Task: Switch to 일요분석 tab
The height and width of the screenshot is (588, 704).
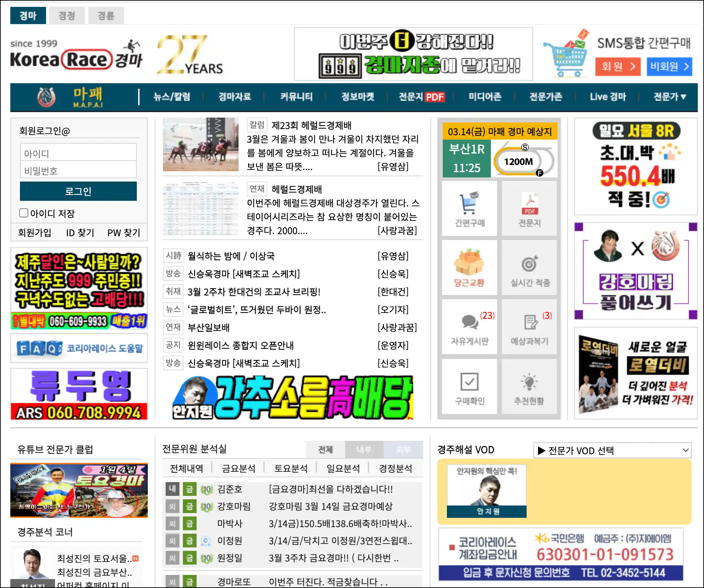Action: coord(343,468)
